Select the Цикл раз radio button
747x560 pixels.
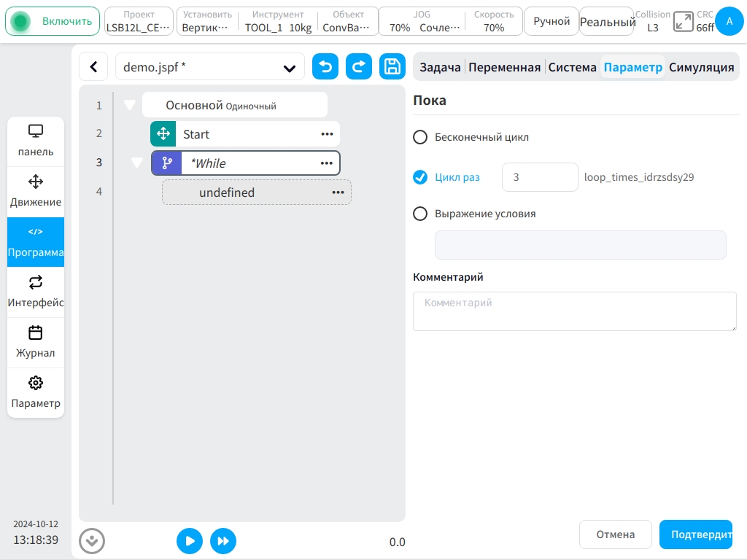420,177
